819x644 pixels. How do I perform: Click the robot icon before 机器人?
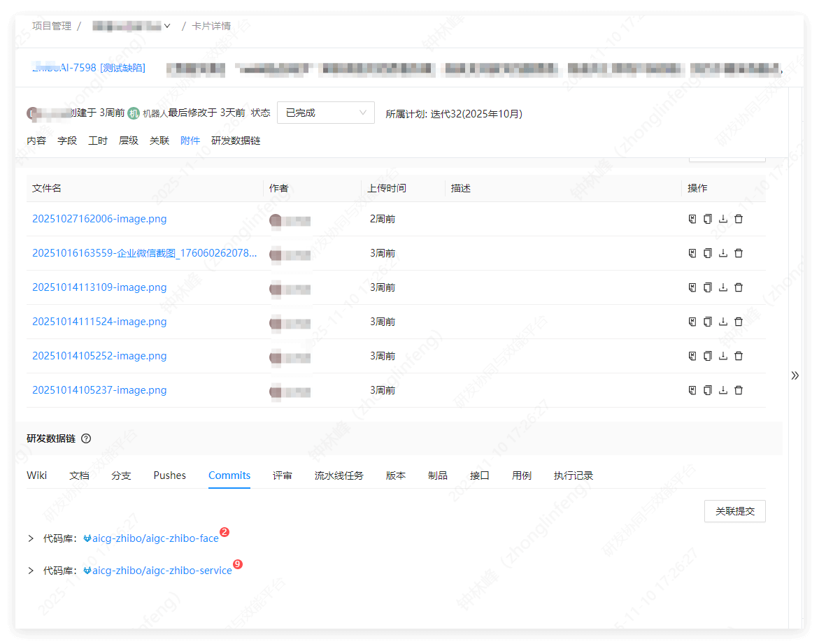[x=134, y=113]
